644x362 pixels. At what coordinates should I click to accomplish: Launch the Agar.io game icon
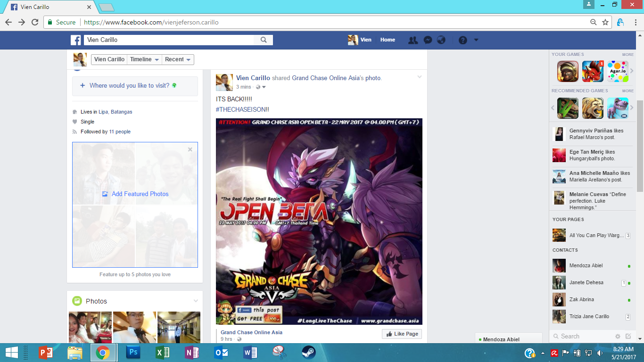tap(618, 71)
